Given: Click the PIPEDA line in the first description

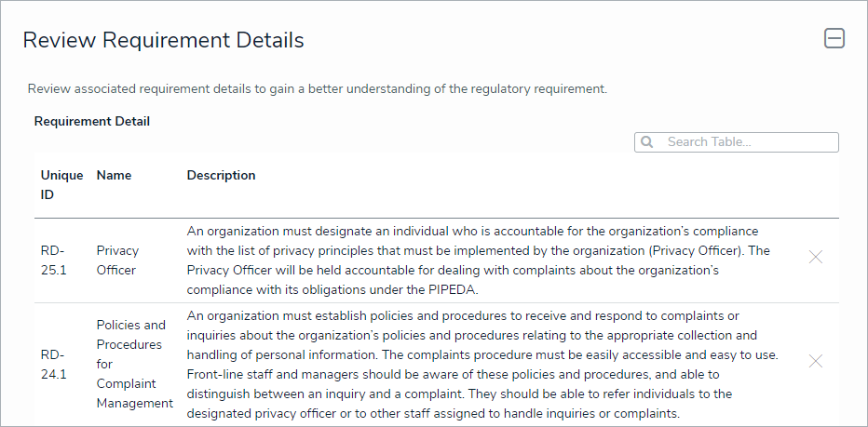Looking at the screenshot, I should coord(332,290).
